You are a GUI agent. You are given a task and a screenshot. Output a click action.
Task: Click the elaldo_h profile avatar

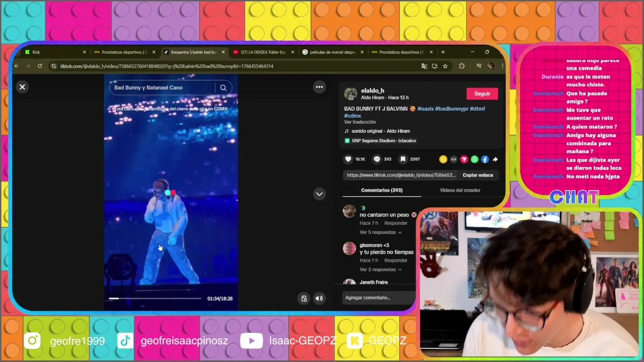click(x=351, y=94)
